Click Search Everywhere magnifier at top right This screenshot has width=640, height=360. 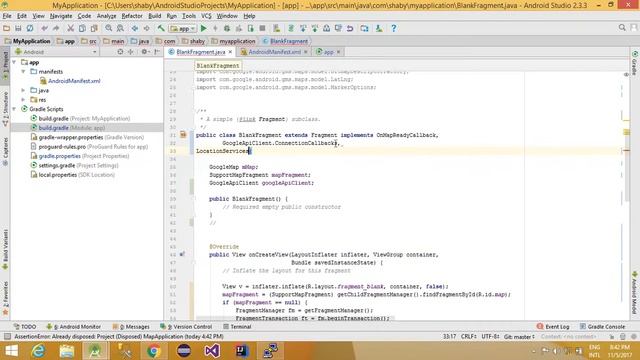622,27
